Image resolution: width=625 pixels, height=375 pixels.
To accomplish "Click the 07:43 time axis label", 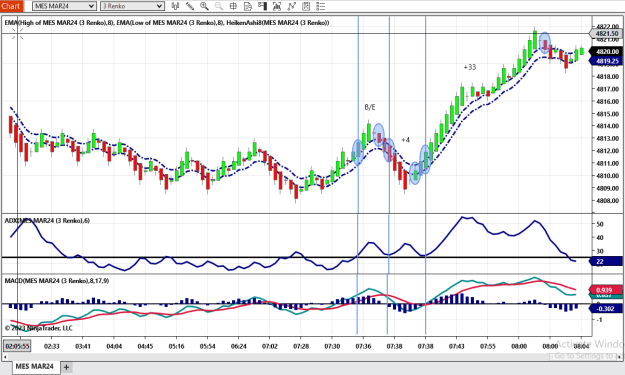I will coord(456,346).
